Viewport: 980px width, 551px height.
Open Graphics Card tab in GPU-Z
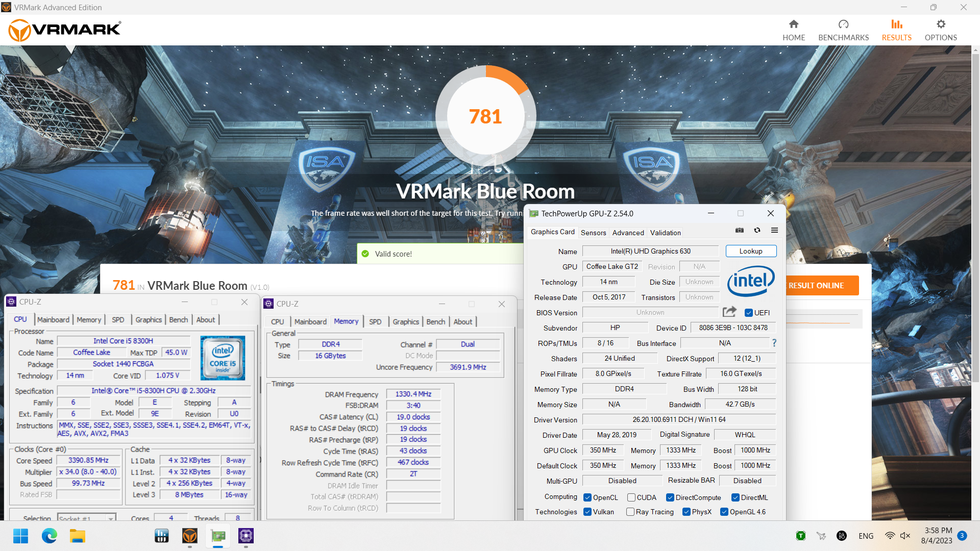552,232
